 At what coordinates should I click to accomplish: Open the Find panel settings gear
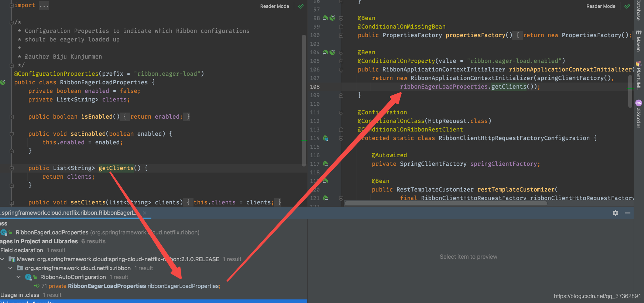click(615, 213)
